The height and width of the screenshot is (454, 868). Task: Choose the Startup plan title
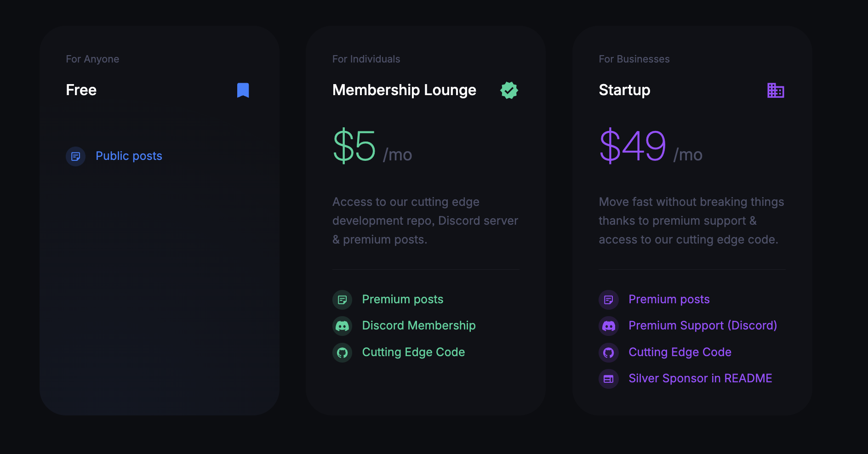coord(624,90)
